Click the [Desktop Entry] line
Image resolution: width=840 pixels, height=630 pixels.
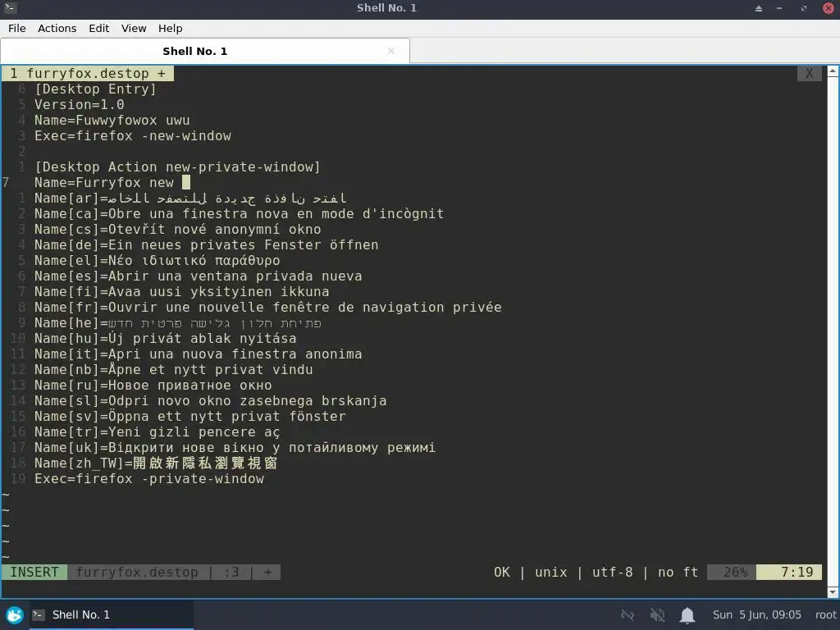pos(95,89)
